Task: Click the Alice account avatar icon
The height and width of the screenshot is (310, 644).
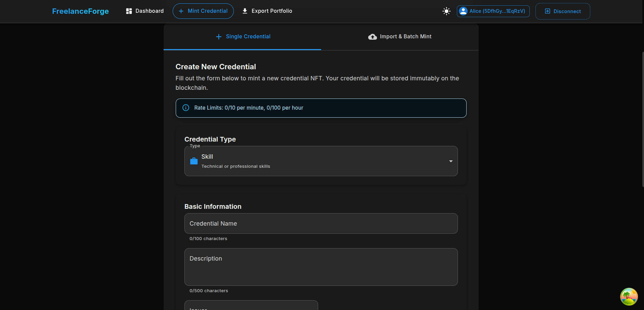Action: point(463,11)
